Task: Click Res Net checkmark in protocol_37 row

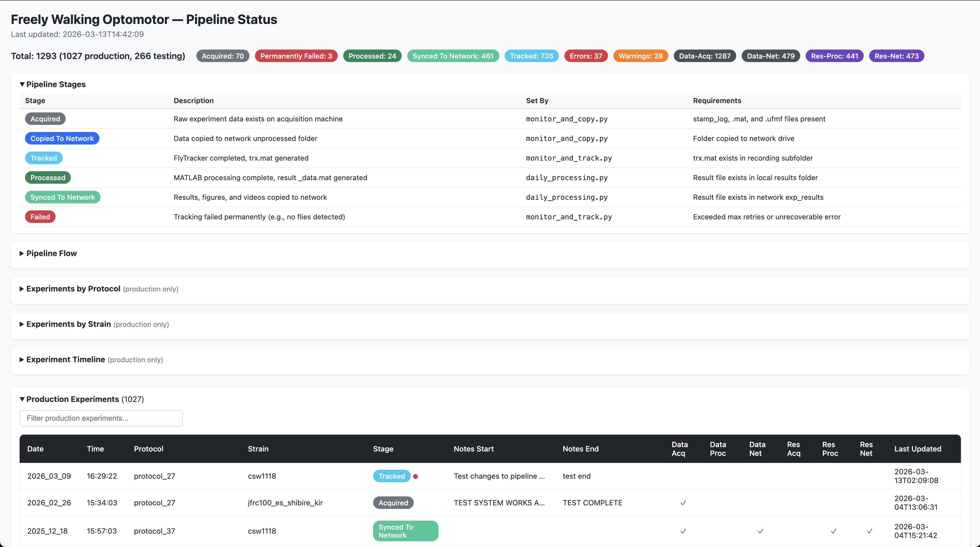Action: coord(869,531)
